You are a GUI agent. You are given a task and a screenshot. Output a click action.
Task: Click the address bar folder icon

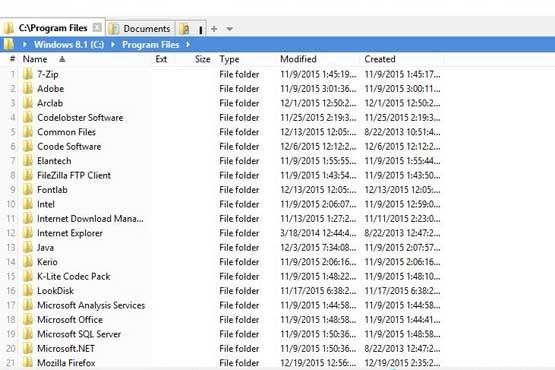8,44
